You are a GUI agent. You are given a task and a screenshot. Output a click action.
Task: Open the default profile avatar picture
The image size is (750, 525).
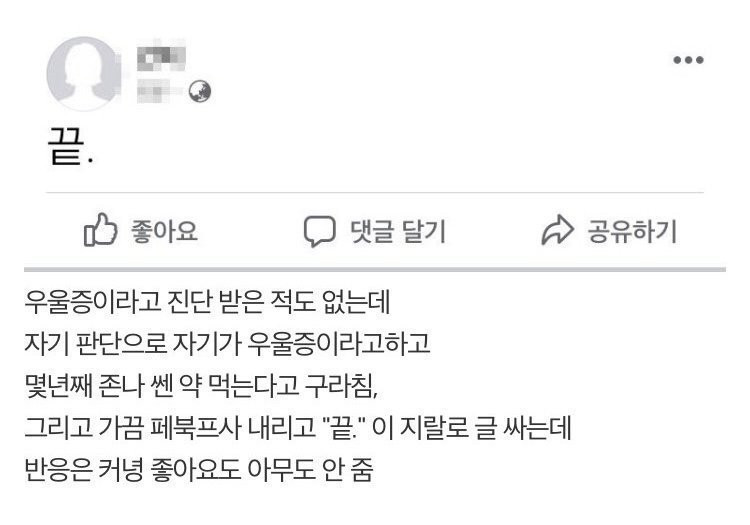(x=84, y=73)
